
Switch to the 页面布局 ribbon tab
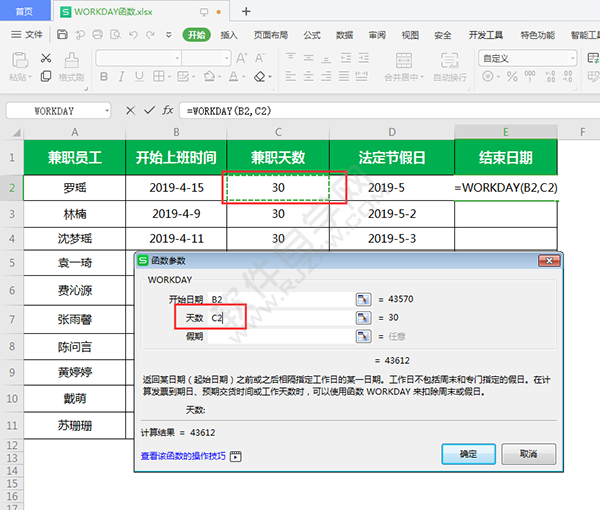coord(271,35)
